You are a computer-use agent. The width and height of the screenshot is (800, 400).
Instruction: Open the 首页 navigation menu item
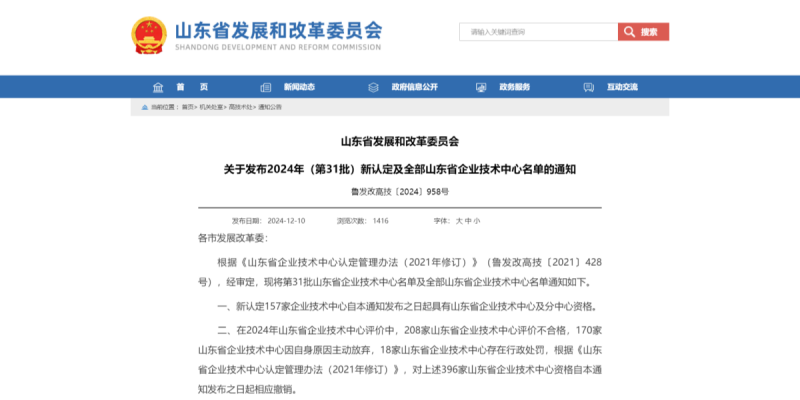pyautogui.click(x=192, y=87)
